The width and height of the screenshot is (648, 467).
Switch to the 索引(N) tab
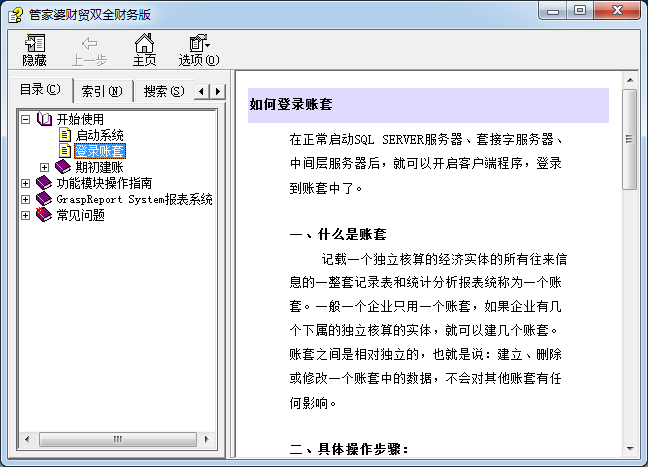(x=102, y=91)
